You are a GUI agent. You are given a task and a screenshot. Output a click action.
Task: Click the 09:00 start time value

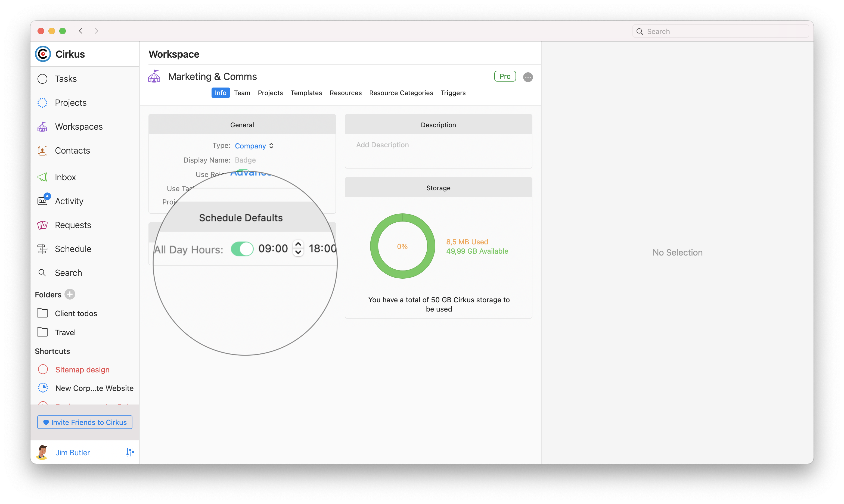273,249
